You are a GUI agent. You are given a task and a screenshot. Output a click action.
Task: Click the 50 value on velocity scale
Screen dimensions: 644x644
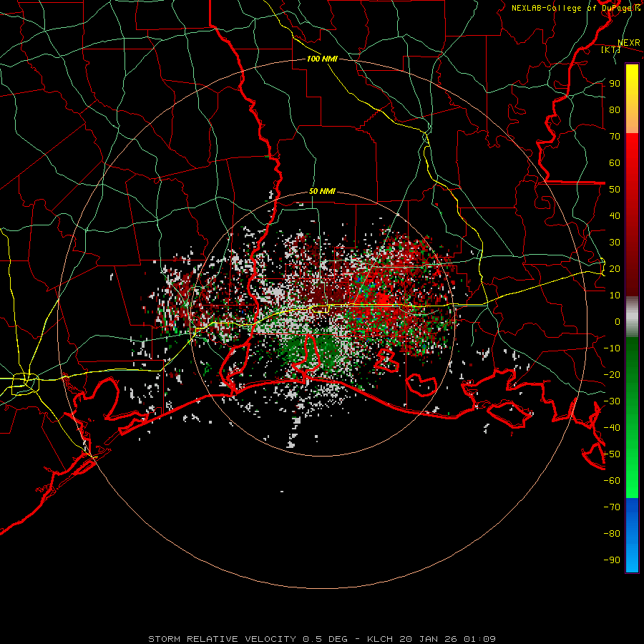pyautogui.click(x=615, y=190)
